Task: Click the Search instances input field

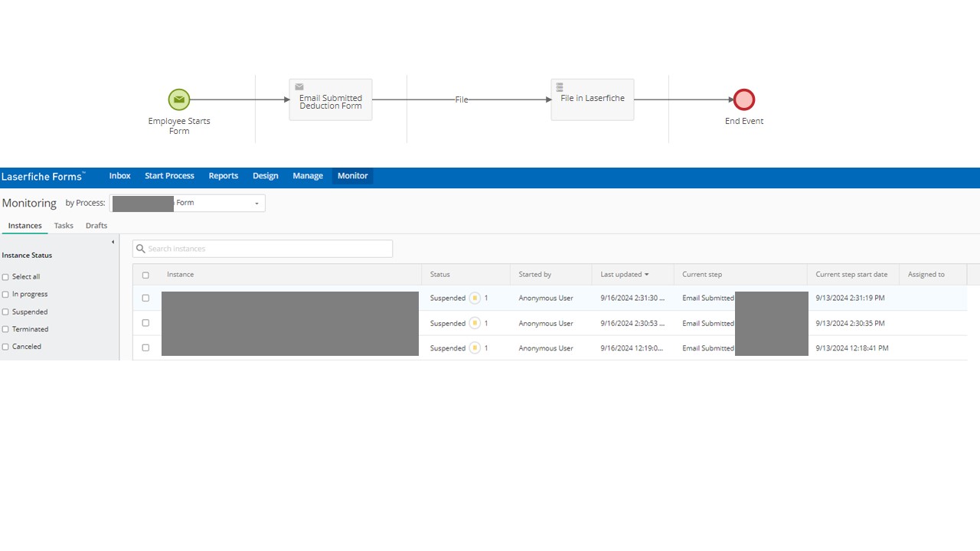Action: [x=268, y=249]
